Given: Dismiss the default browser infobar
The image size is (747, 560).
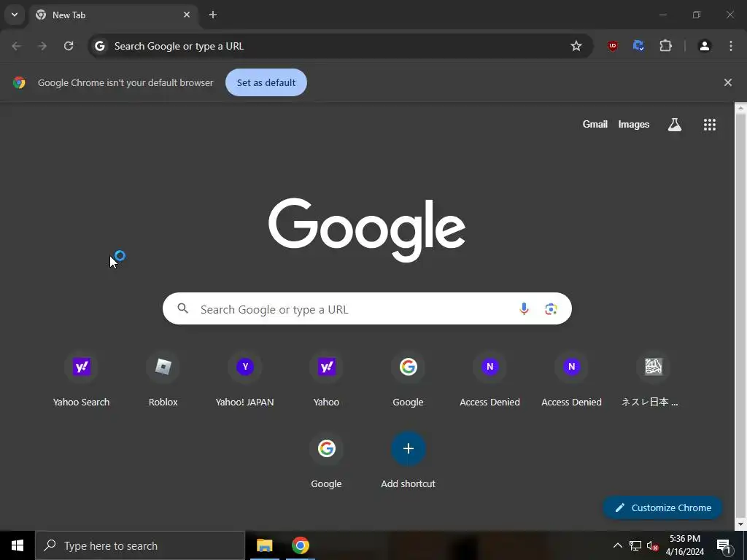Looking at the screenshot, I should [727, 82].
